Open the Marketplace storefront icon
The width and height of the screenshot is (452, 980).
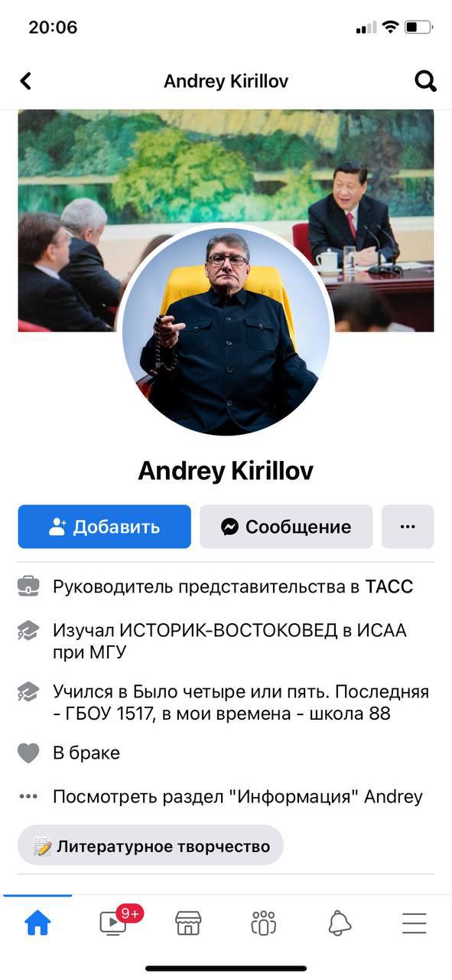point(188,923)
